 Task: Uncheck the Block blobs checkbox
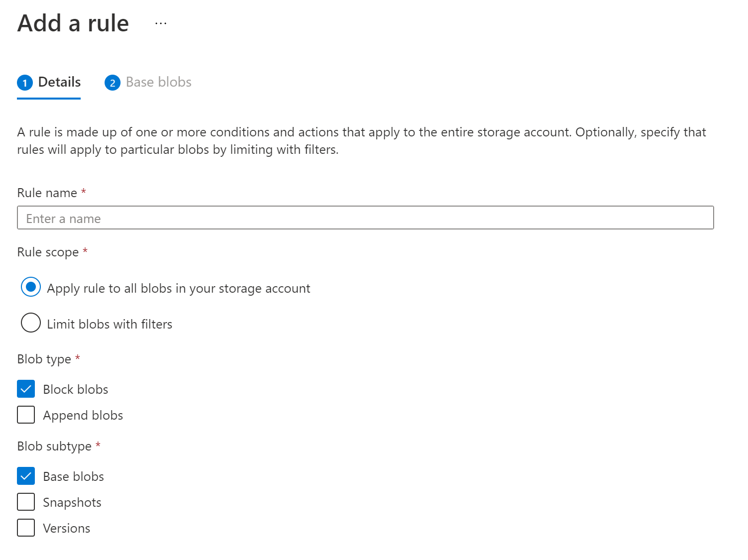coord(26,389)
